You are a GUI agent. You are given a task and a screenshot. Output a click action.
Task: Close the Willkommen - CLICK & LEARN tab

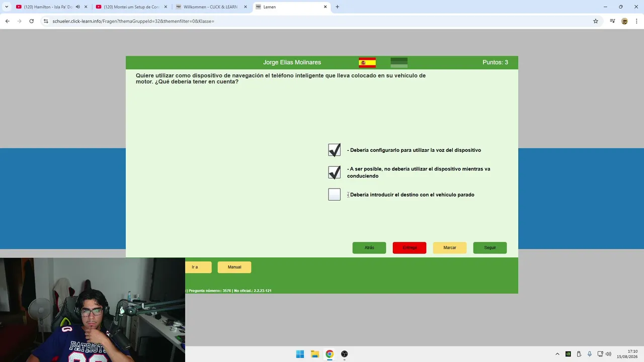pos(246,7)
